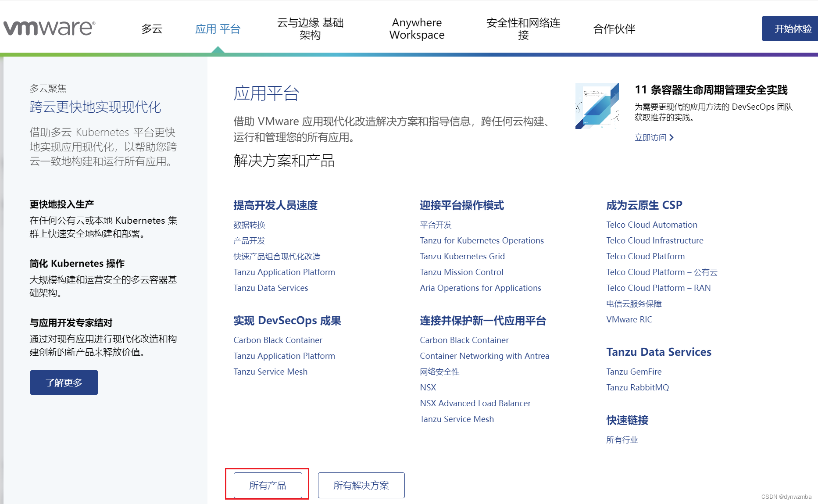The height and width of the screenshot is (504, 818).
Task: Open the 成为云原生 CSP heading
Action: pyautogui.click(x=644, y=205)
